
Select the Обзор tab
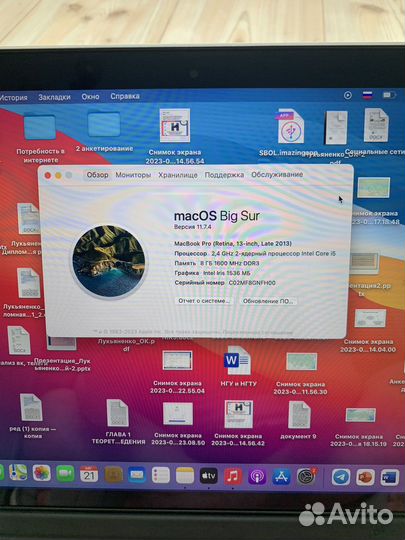(x=97, y=175)
